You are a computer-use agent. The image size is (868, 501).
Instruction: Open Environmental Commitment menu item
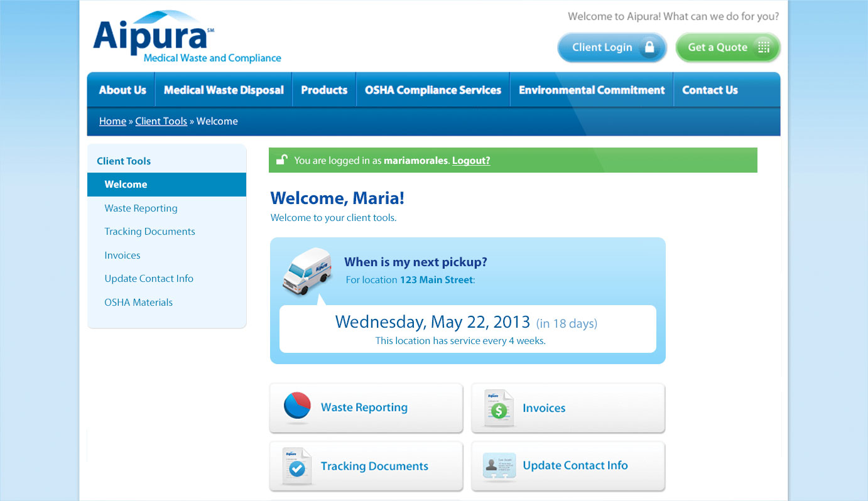[592, 90]
